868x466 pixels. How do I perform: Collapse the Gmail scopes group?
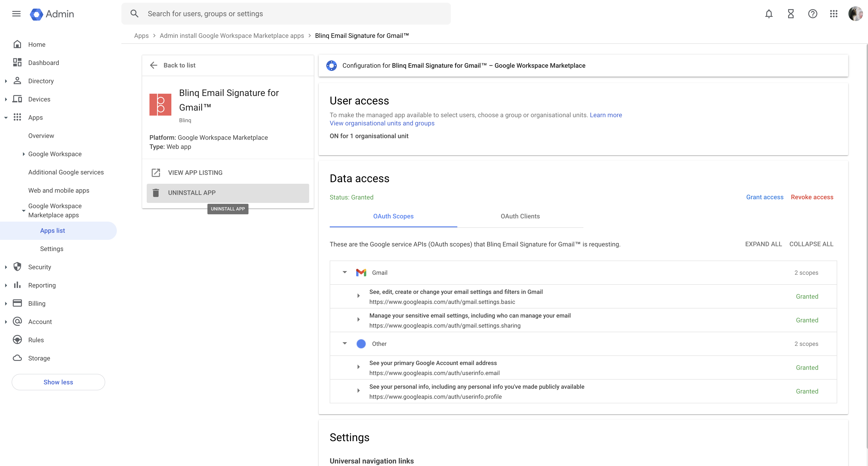pyautogui.click(x=345, y=272)
